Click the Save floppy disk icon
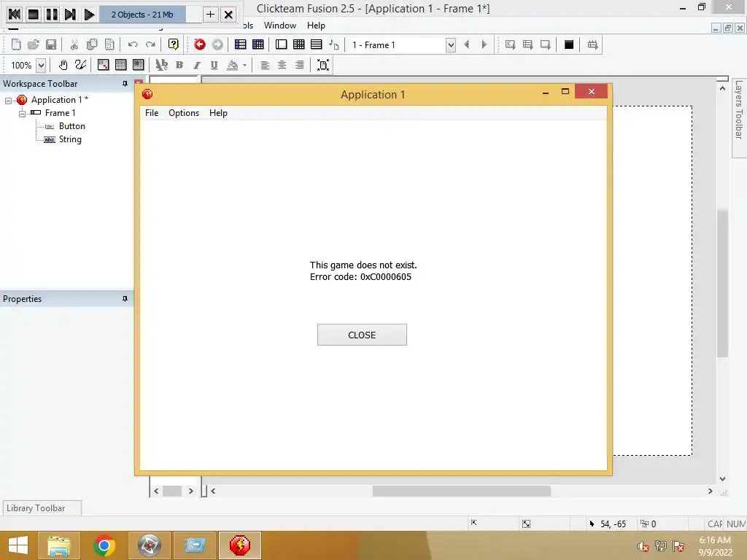 [51, 44]
